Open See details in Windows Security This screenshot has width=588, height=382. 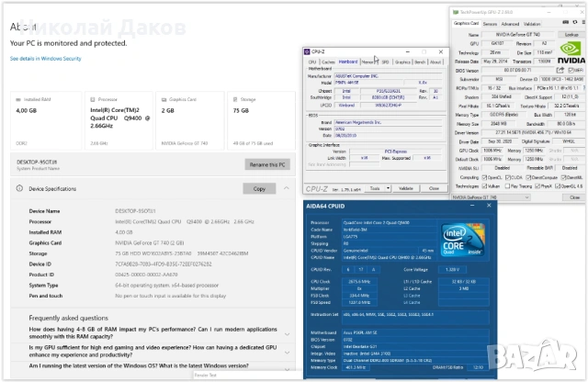tap(45, 59)
